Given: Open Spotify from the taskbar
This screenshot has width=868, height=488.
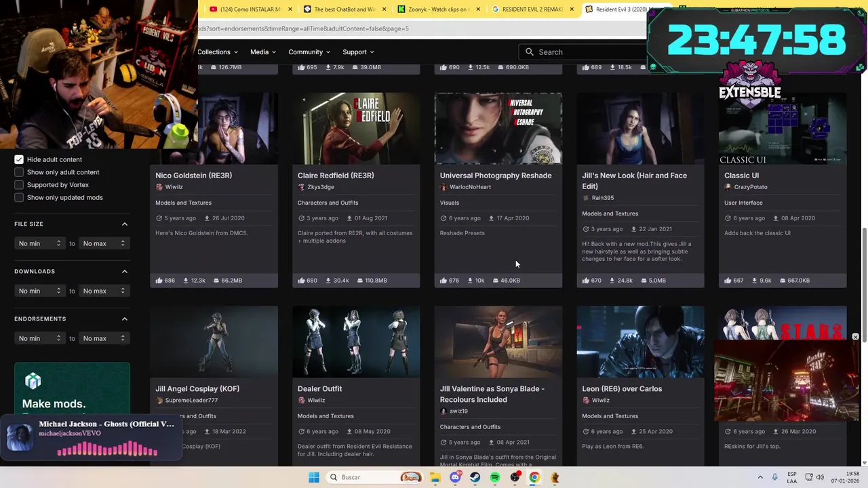Looking at the screenshot, I should (495, 477).
